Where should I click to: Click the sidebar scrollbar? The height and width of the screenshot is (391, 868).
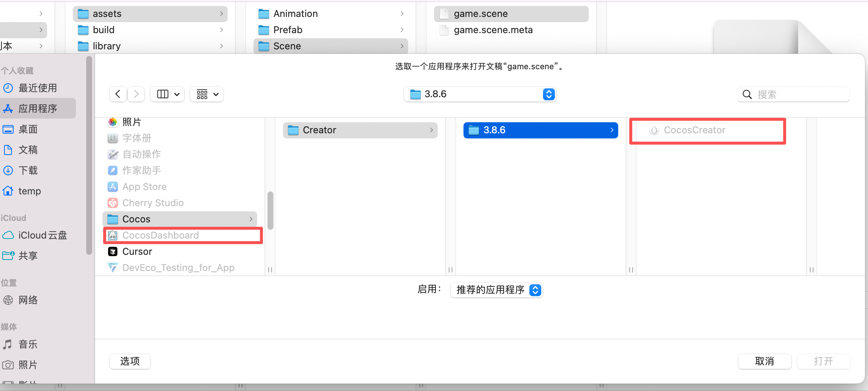coord(89,155)
